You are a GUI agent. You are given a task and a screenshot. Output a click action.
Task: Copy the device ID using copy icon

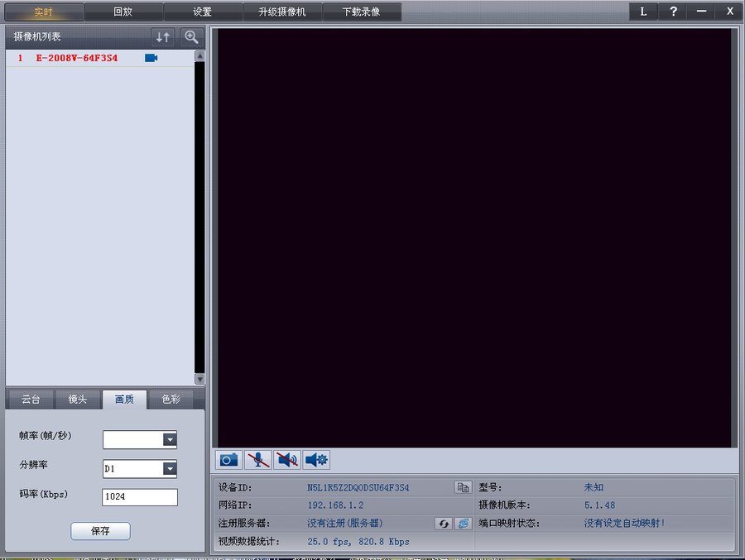point(463,487)
